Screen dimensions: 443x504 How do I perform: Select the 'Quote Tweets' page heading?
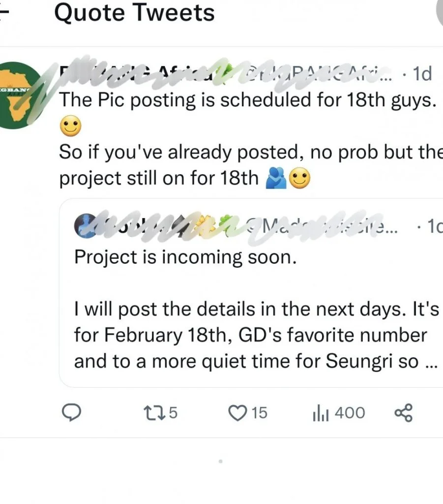(x=134, y=13)
